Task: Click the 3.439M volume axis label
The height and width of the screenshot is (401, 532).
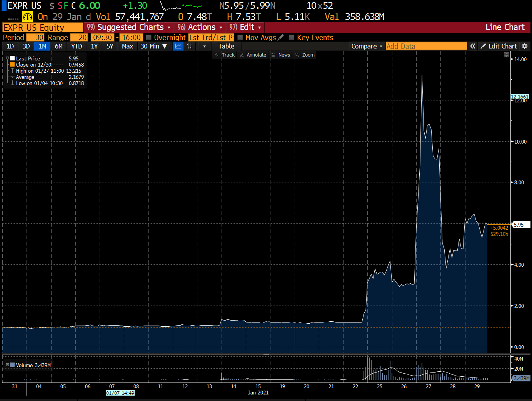Action: click(522, 378)
